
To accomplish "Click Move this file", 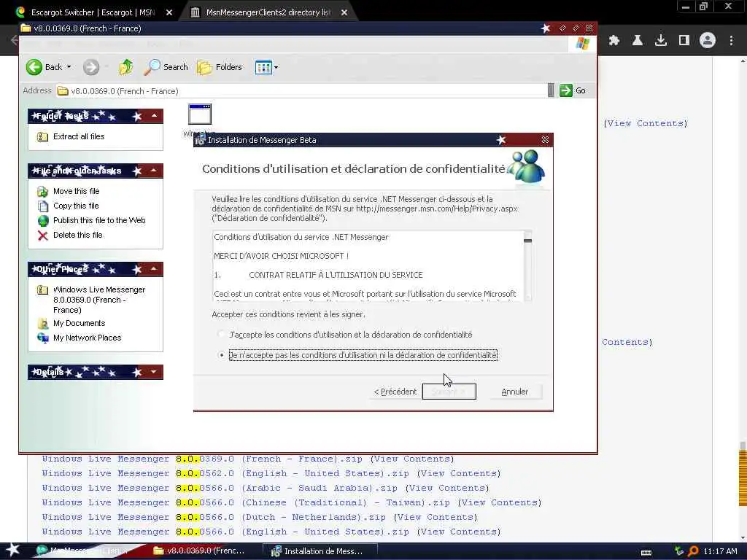I will point(76,192).
